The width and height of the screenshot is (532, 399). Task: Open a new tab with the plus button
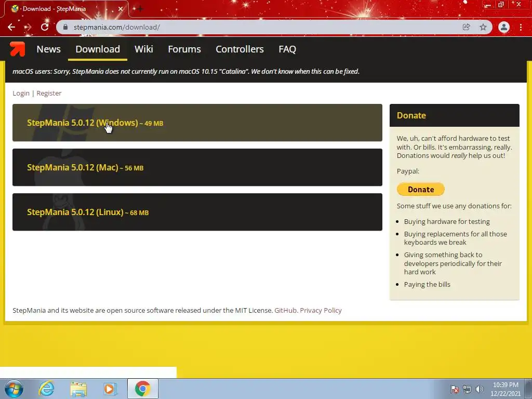(140, 9)
